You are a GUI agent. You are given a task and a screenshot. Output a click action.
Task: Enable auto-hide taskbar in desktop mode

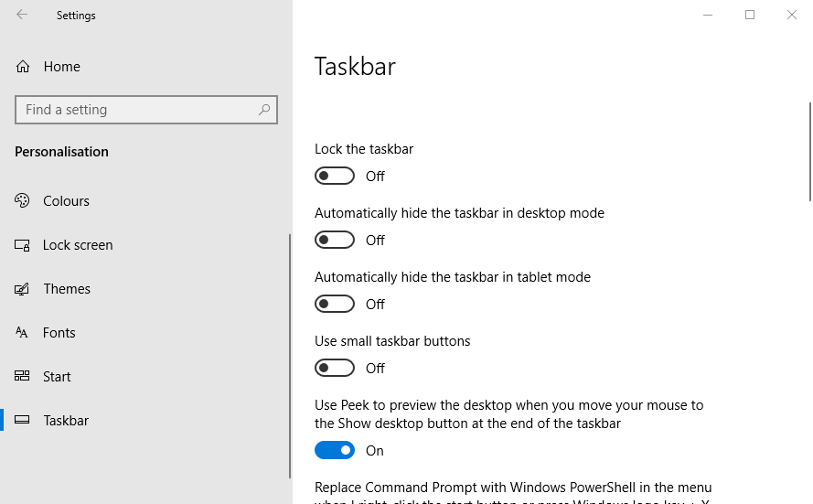335,240
